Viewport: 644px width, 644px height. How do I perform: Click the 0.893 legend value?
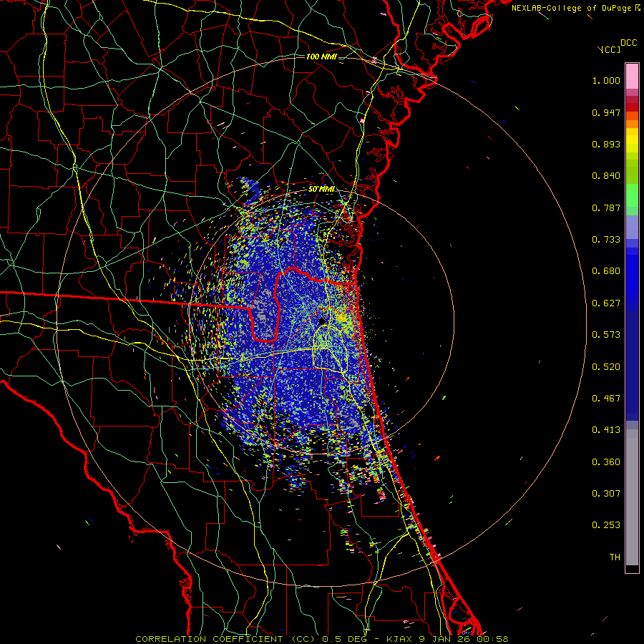tap(606, 144)
